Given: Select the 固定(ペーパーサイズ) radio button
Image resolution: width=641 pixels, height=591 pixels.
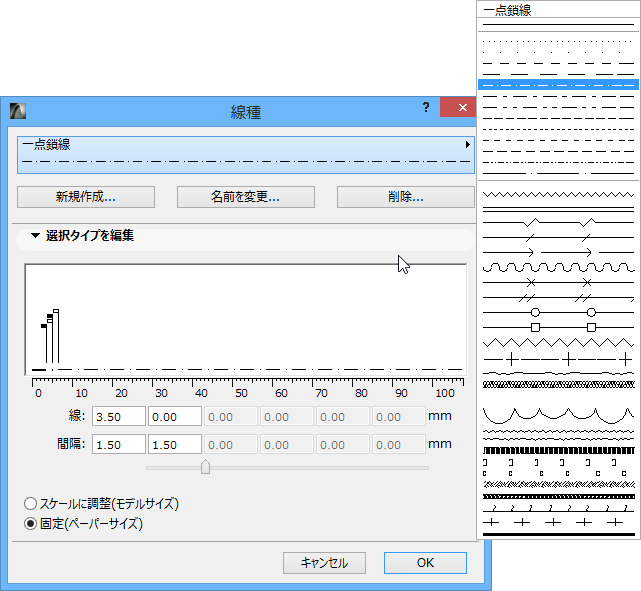Looking at the screenshot, I should [x=30, y=524].
